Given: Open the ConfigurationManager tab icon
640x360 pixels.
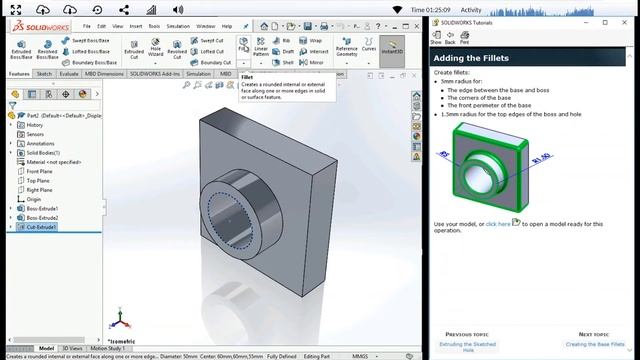Looking at the screenshot, I should 49,94.
